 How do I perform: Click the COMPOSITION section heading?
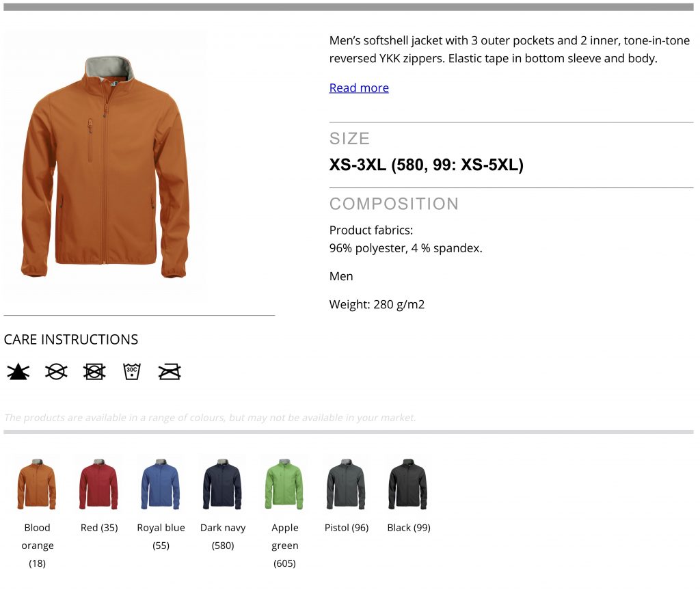point(394,204)
